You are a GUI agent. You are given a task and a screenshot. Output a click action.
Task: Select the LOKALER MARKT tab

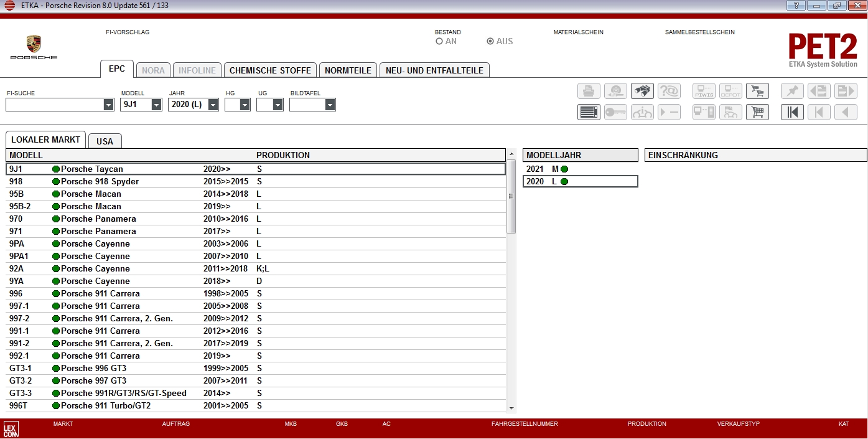tap(45, 139)
